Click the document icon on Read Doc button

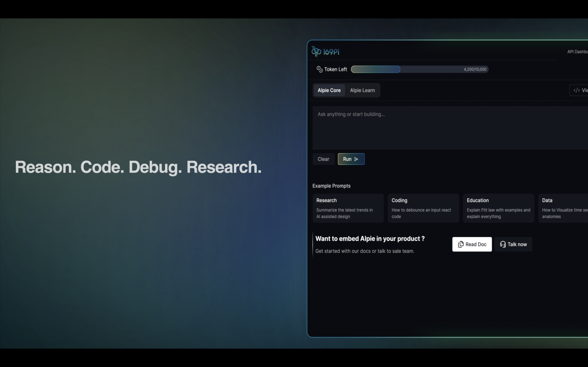tap(461, 244)
